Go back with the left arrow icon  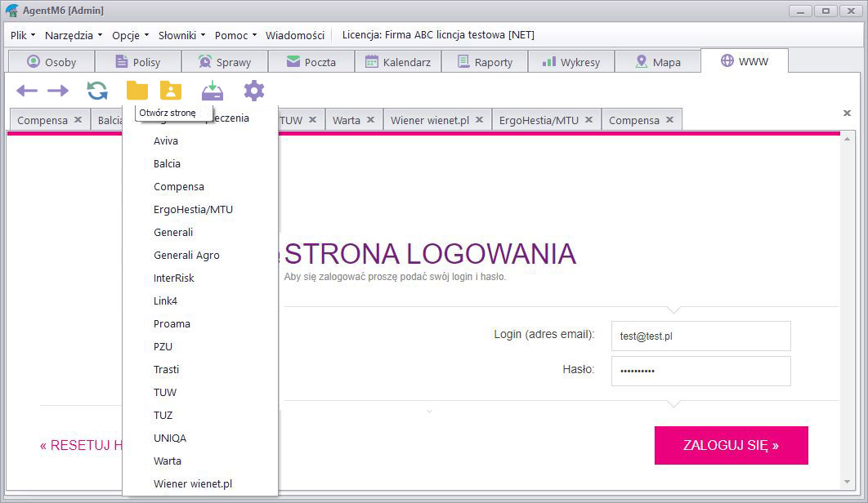click(x=27, y=91)
